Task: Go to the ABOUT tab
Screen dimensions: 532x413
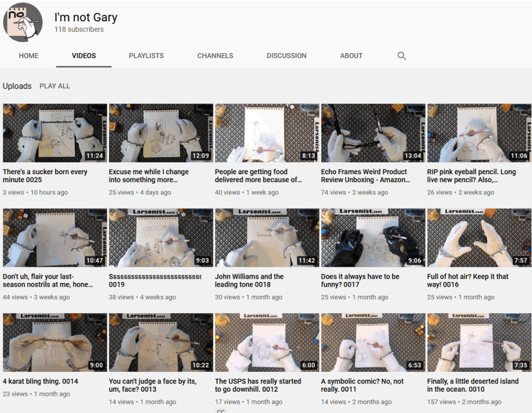Action: click(351, 56)
